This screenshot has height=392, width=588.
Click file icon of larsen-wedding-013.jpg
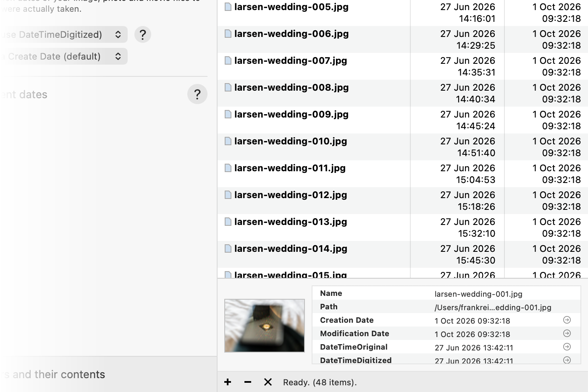tap(228, 222)
